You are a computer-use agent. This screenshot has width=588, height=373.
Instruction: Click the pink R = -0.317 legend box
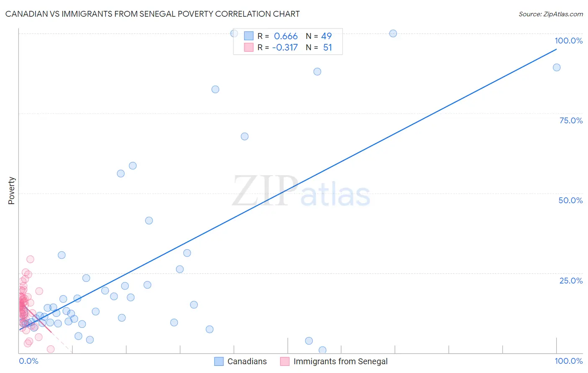click(249, 47)
